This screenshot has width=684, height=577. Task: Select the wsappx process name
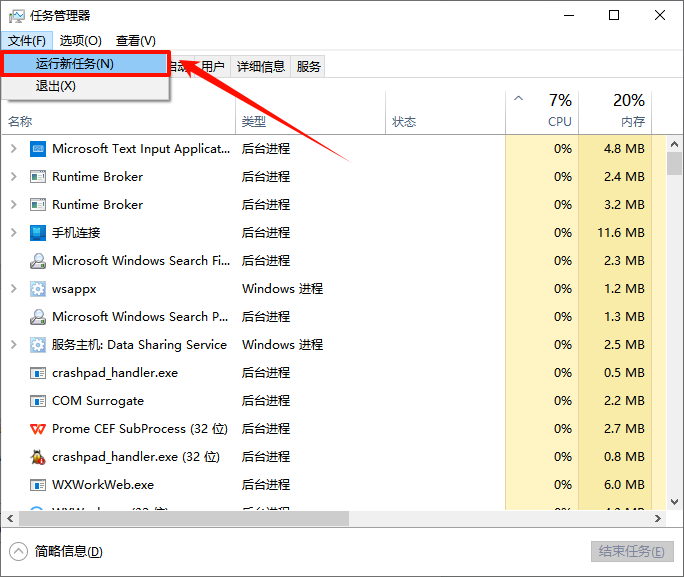tap(74, 289)
